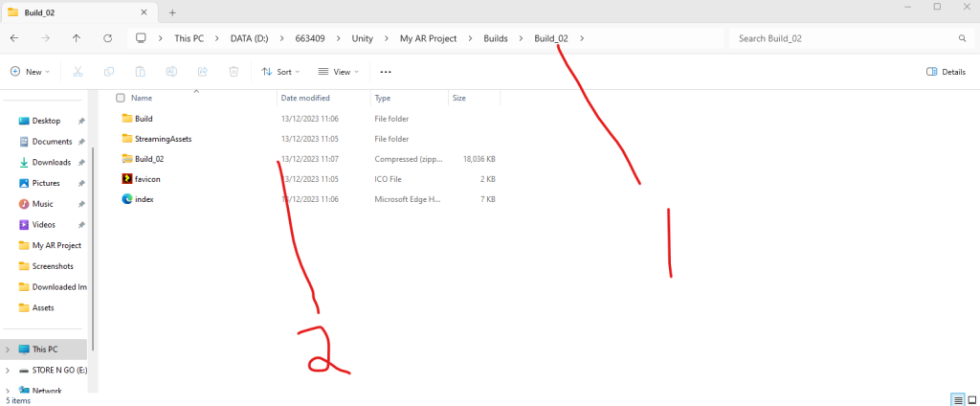Click the Delete trash can icon
Image resolution: width=980 pixels, height=406 pixels.
(x=234, y=72)
